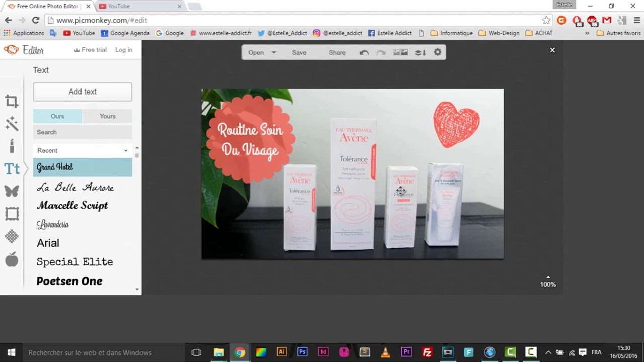Select the Crop (basic edits) tool

coord(12,101)
